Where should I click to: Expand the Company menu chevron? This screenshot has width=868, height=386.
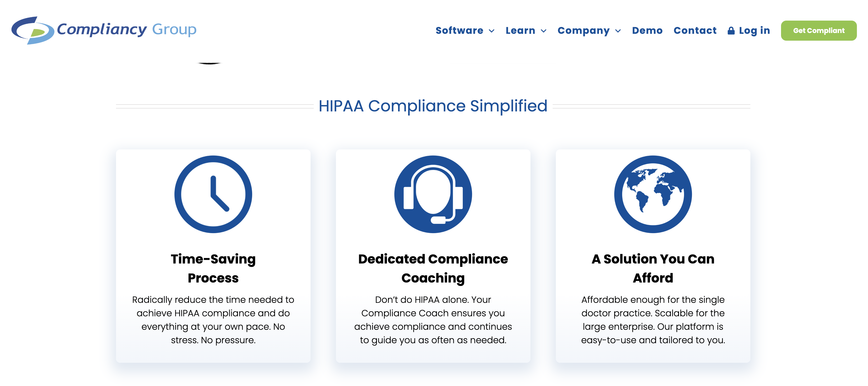618,31
